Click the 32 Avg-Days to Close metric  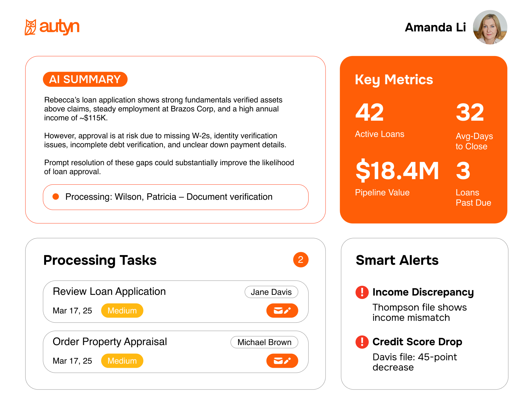coord(474,126)
